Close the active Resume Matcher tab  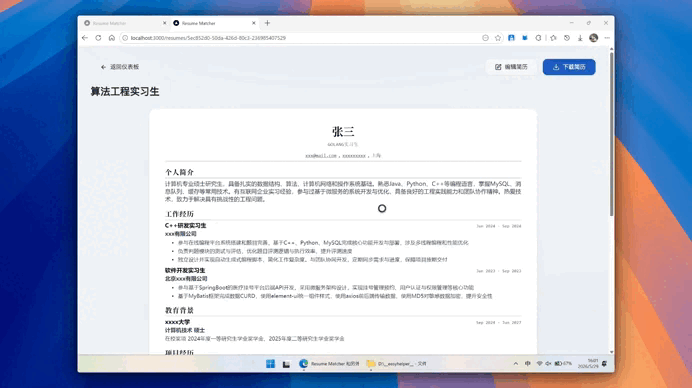[254, 23]
